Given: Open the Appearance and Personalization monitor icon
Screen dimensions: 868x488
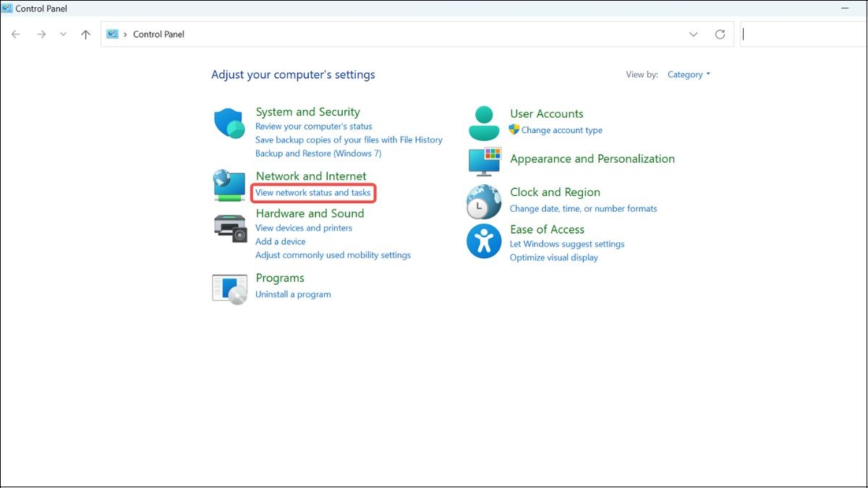Looking at the screenshot, I should pyautogui.click(x=485, y=161).
